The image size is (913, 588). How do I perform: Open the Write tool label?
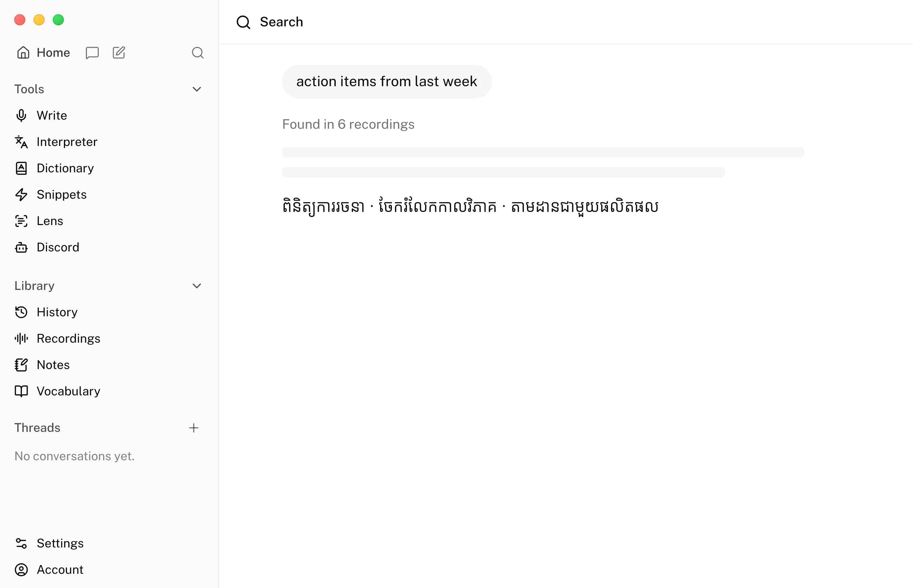[52, 115]
